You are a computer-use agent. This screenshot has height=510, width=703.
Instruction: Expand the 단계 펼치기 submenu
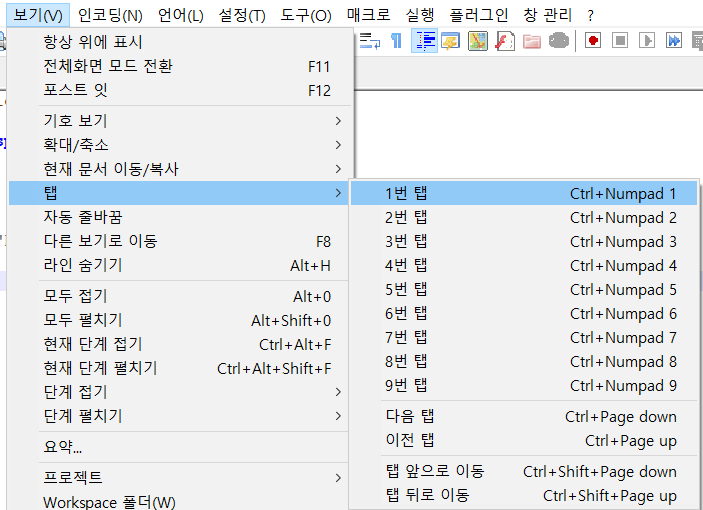coord(178,416)
